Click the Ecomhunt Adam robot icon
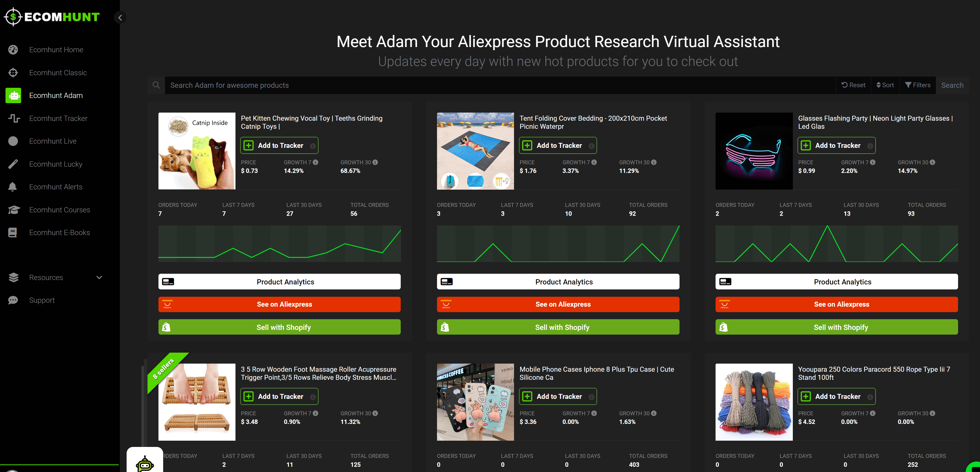 [x=13, y=96]
